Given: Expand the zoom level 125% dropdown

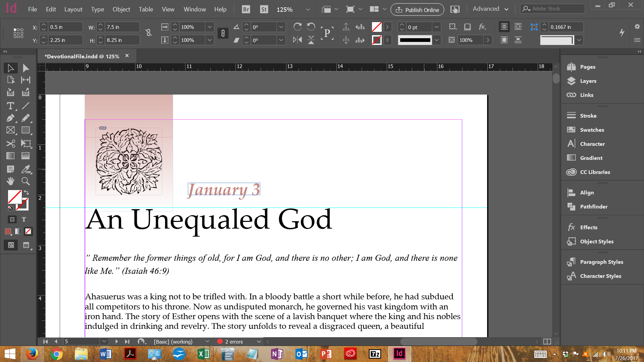Looking at the screenshot, I should 308,9.
